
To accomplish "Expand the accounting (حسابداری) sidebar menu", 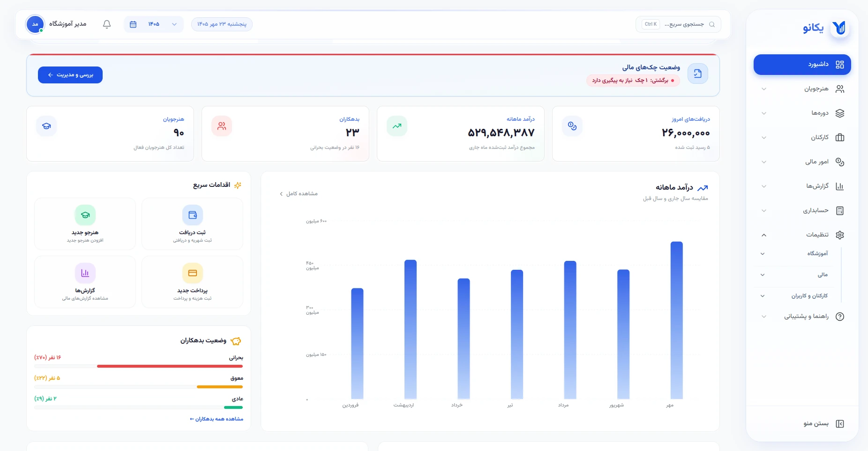I will point(802,211).
